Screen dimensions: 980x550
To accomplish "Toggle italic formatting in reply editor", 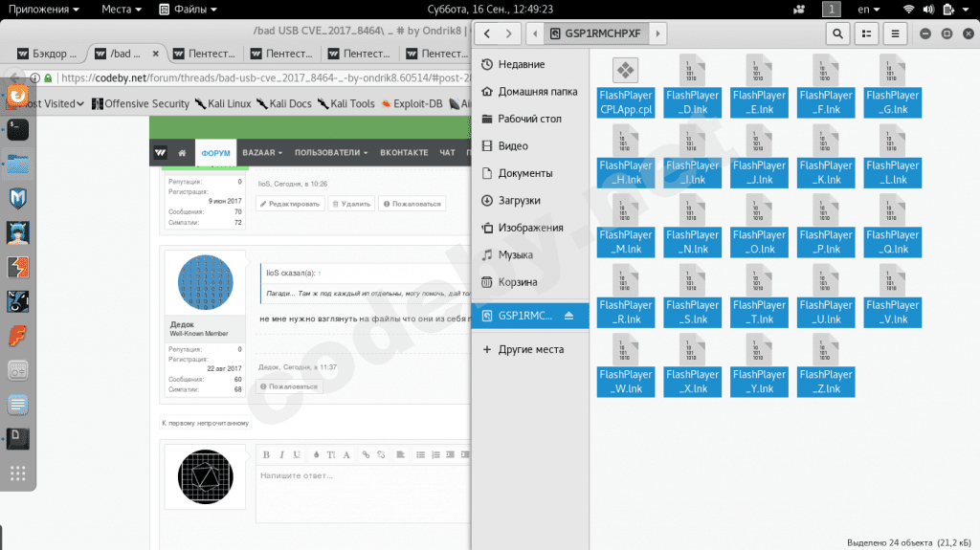I will pyautogui.click(x=281, y=455).
